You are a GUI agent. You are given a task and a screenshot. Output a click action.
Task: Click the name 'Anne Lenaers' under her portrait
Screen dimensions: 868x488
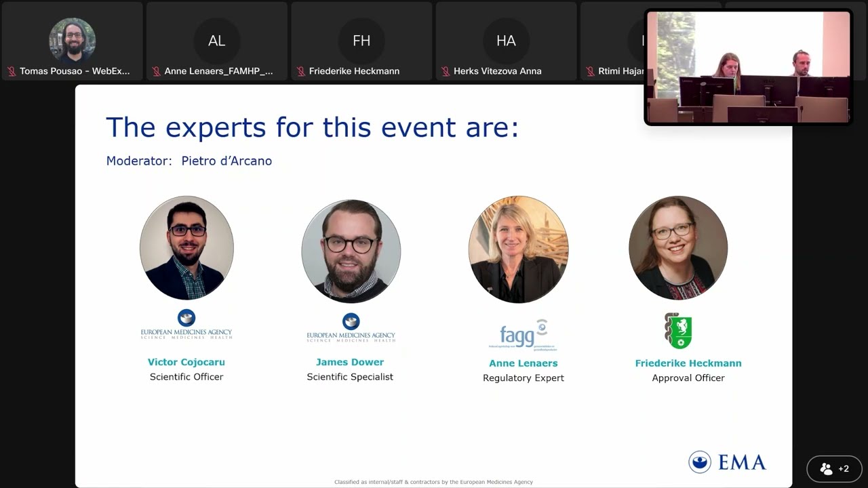524,363
